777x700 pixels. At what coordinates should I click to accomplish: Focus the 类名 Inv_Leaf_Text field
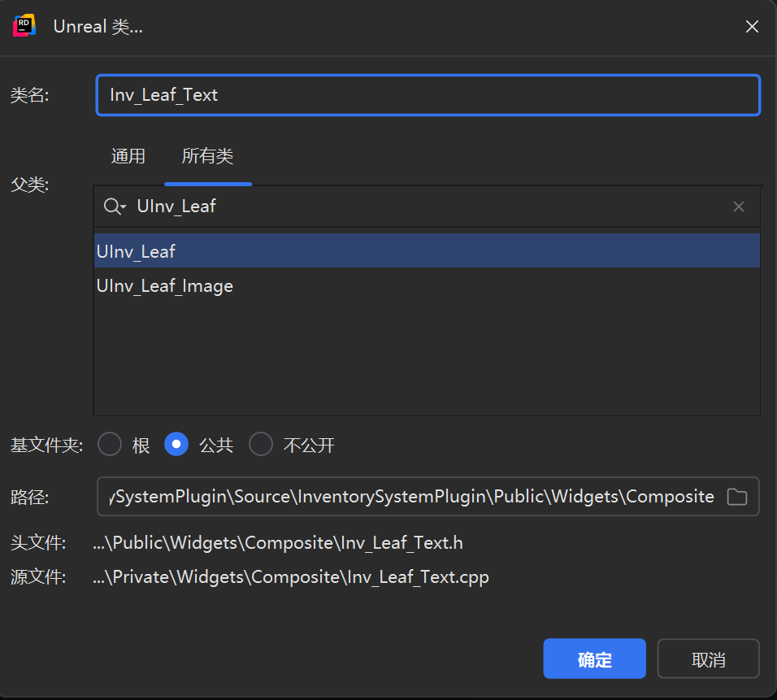coord(428,95)
